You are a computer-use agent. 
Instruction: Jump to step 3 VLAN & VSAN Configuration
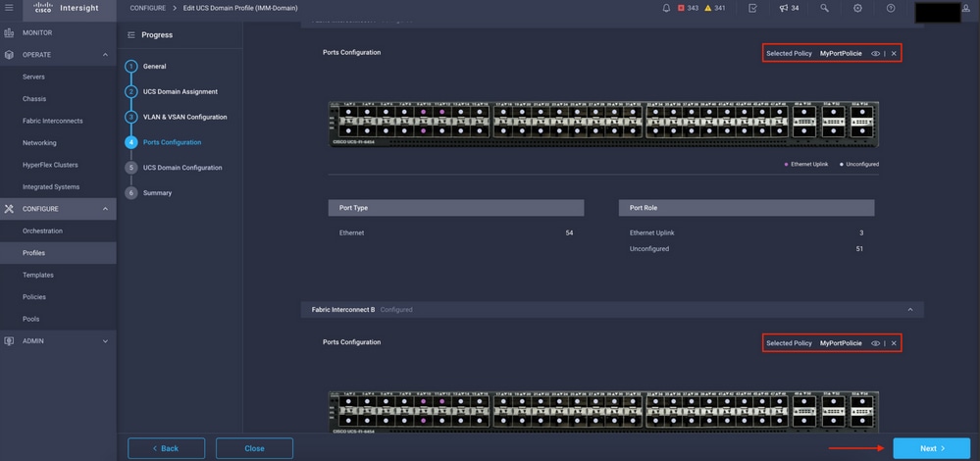176,117
